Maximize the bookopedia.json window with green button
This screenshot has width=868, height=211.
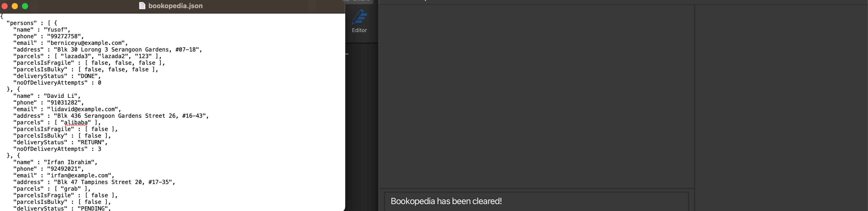(x=25, y=6)
